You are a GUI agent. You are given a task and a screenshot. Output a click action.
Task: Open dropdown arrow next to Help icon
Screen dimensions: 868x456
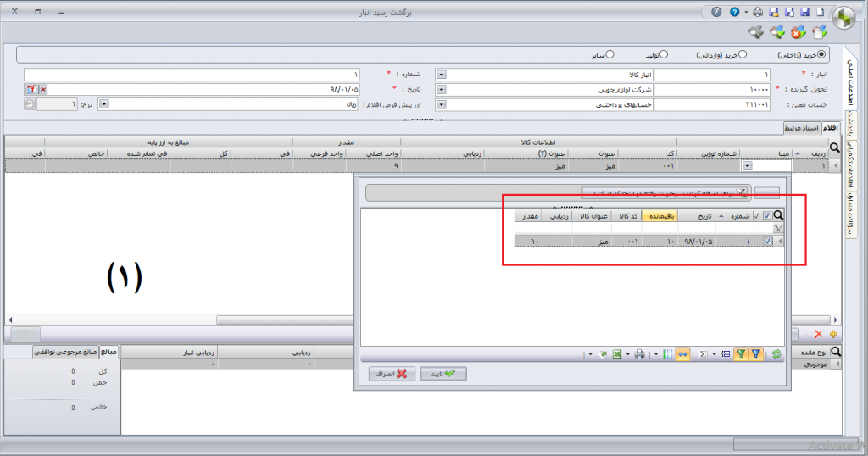click(746, 12)
